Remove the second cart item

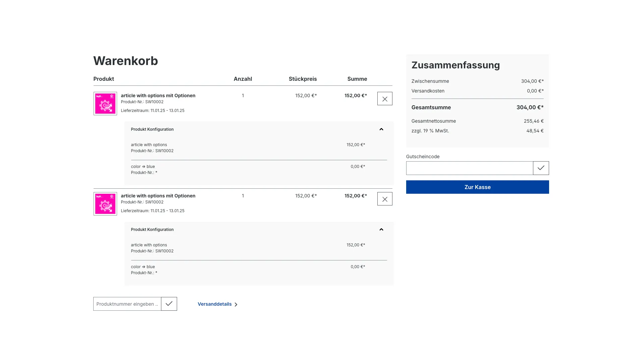coord(384,198)
